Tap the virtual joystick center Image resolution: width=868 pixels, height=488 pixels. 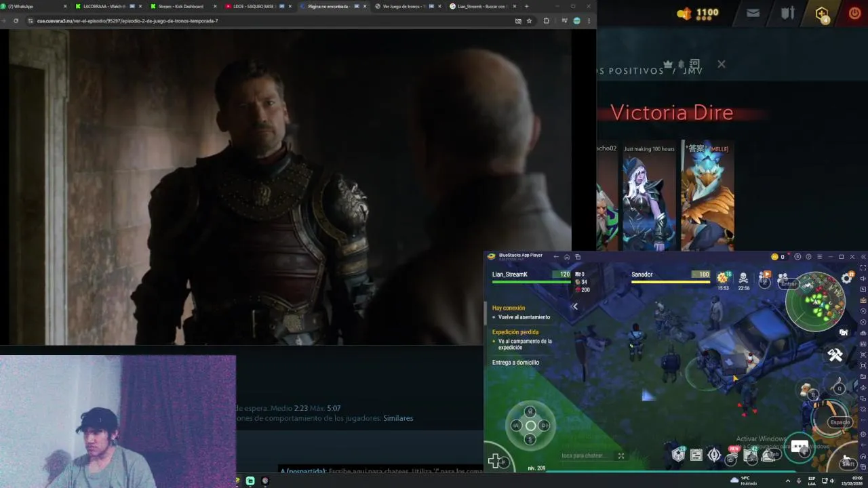click(x=530, y=426)
